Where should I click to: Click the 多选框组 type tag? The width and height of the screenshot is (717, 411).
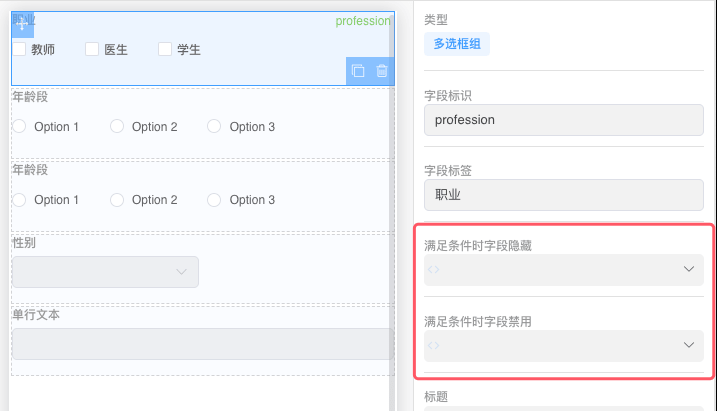(457, 43)
